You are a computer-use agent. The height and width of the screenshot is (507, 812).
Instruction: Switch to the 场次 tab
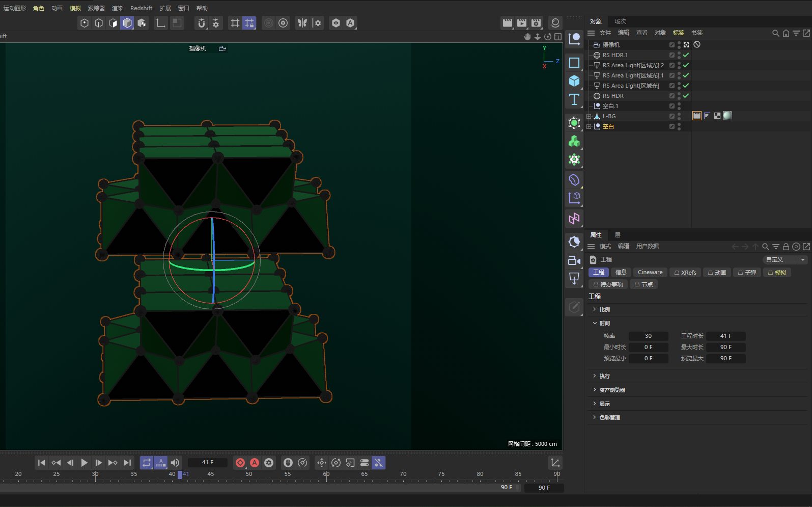pos(620,21)
